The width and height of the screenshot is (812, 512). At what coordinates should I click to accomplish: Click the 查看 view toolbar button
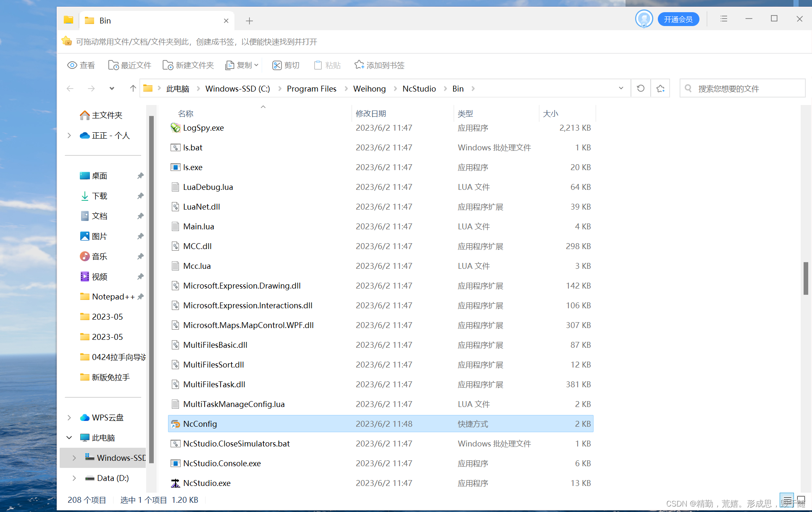point(81,65)
